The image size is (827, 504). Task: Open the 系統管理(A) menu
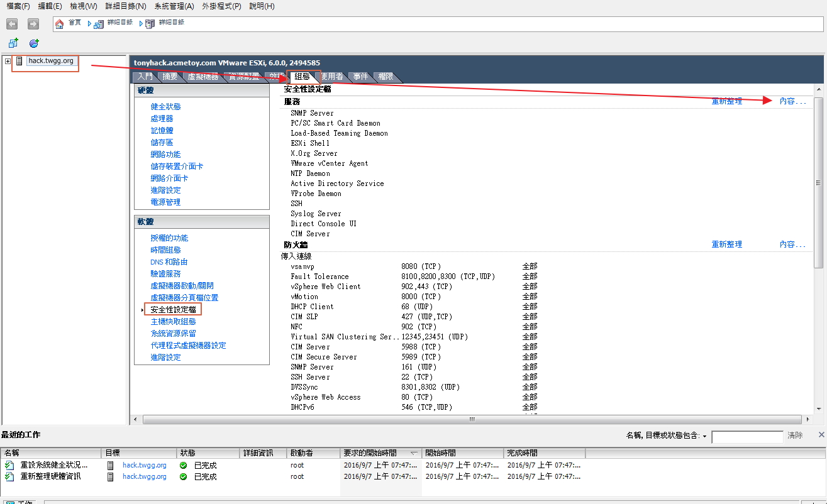pyautogui.click(x=174, y=6)
